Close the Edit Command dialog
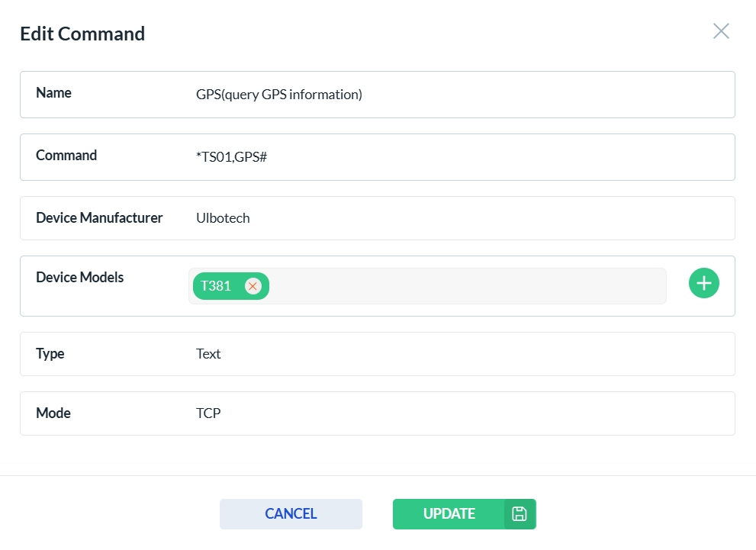Screen dimensions: 756x550 [x=721, y=31]
